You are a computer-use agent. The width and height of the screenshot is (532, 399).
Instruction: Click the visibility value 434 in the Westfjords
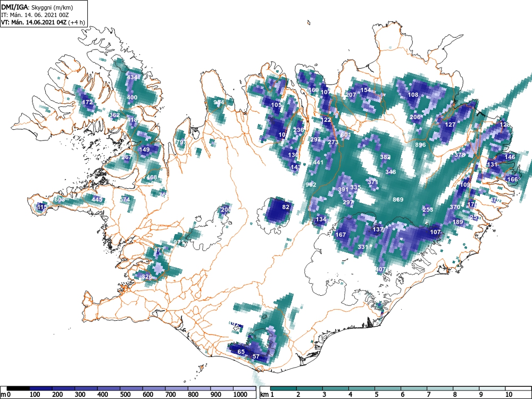point(132,77)
